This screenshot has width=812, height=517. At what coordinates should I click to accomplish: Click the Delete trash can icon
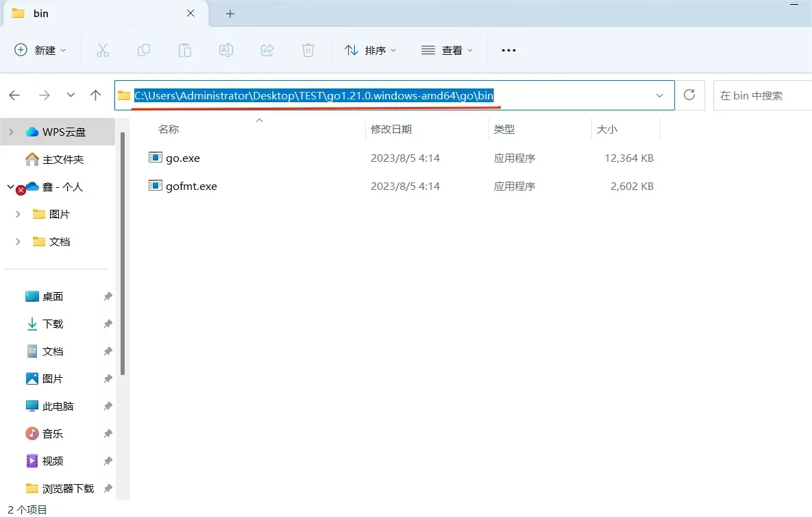coord(308,50)
